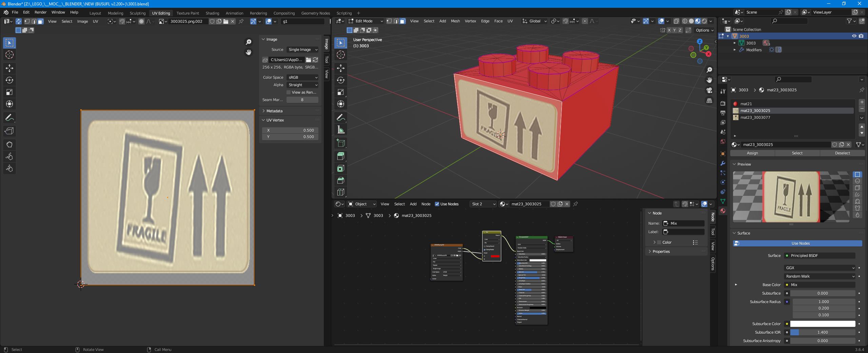This screenshot has height=353, width=868.
Task: Select the Grab tool in UV editor
Action: 9,145
